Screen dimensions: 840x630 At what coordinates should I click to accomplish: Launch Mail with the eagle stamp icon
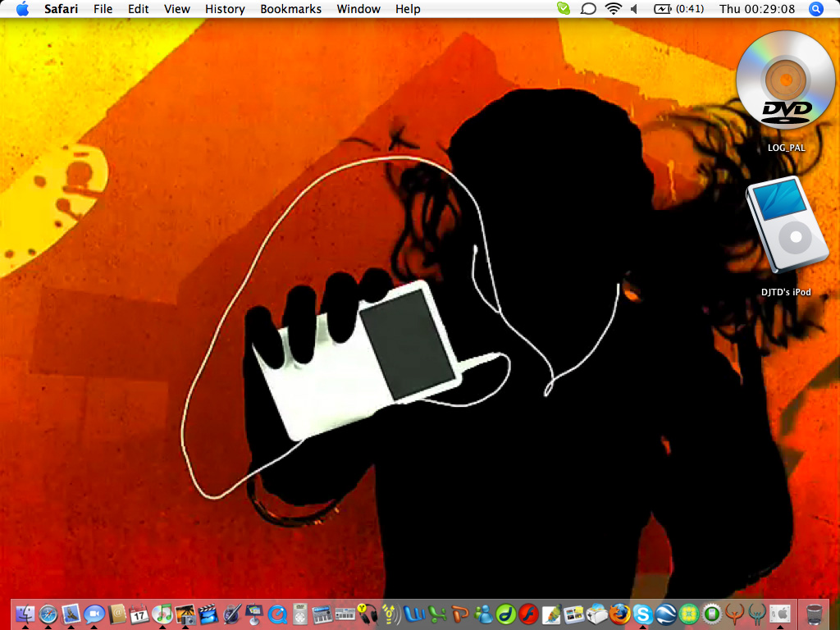[x=71, y=614]
